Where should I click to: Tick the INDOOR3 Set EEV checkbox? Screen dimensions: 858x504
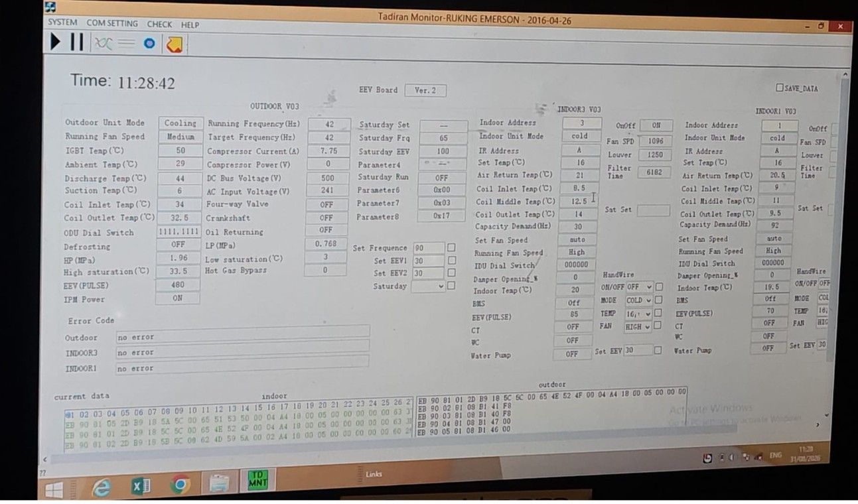pyautogui.click(x=658, y=350)
